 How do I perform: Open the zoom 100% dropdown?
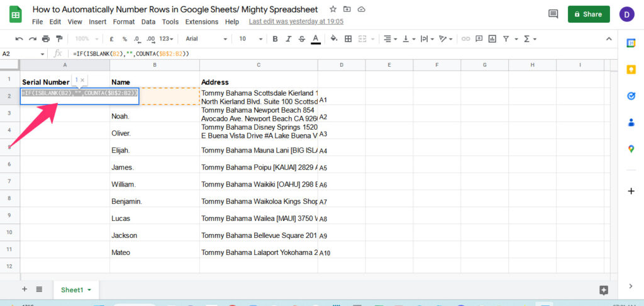coord(87,38)
